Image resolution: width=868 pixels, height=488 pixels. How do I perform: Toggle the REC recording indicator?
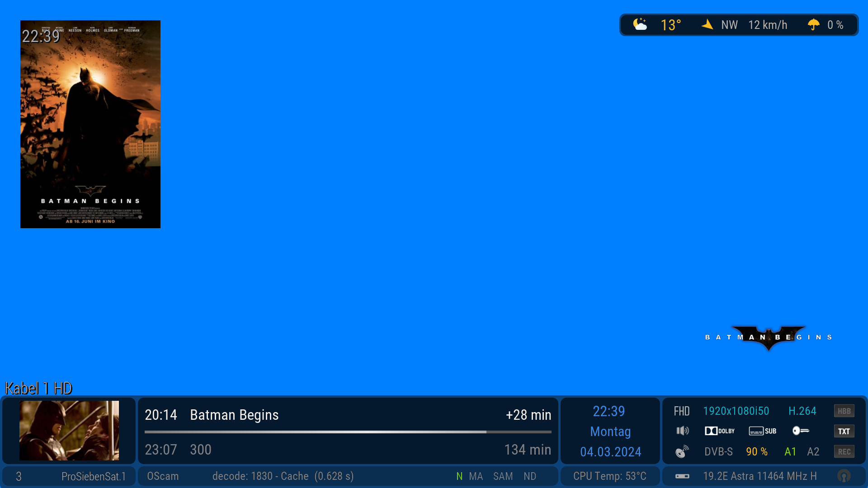[844, 451]
